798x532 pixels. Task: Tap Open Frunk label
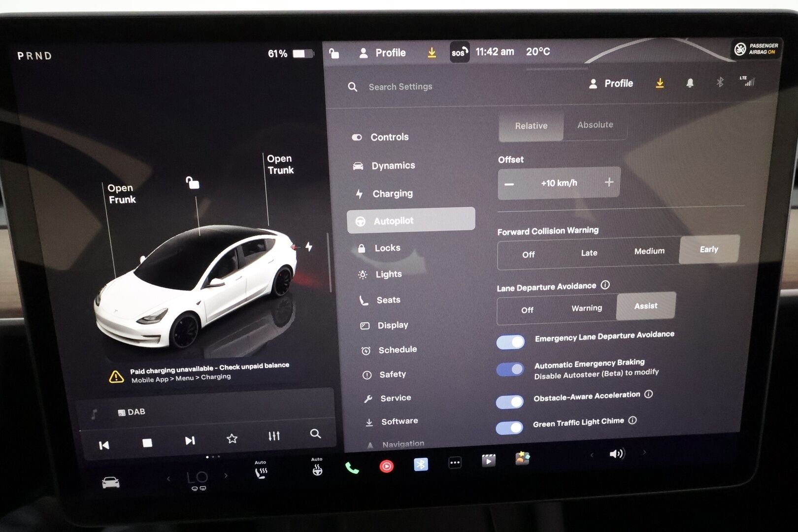[122, 194]
